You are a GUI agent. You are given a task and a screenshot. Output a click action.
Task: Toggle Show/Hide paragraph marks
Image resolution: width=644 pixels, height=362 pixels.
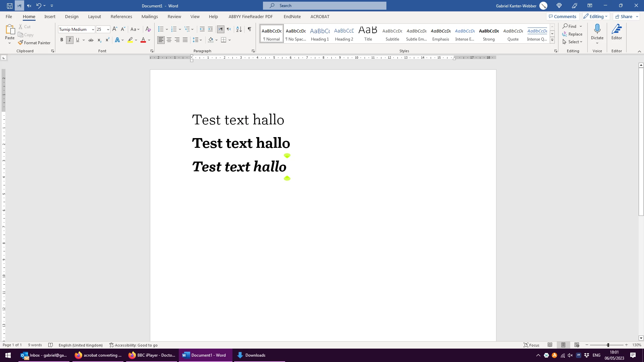[x=249, y=29]
